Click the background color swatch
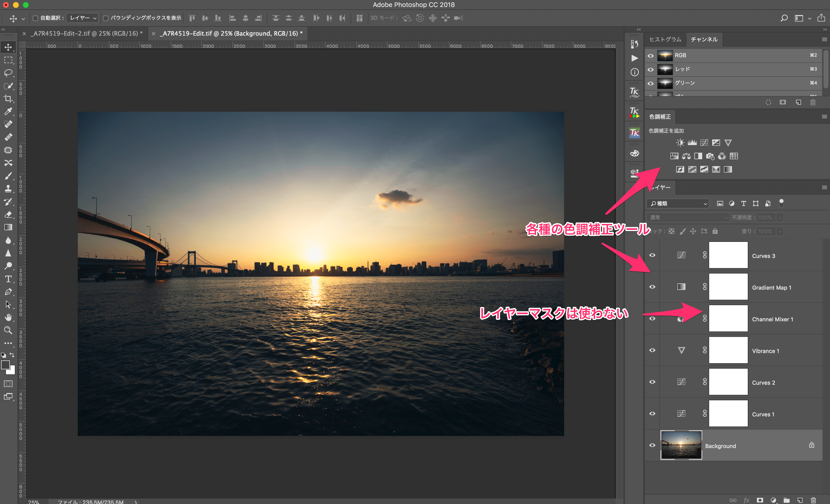Screen dimensions: 830x504 [x=11, y=371]
